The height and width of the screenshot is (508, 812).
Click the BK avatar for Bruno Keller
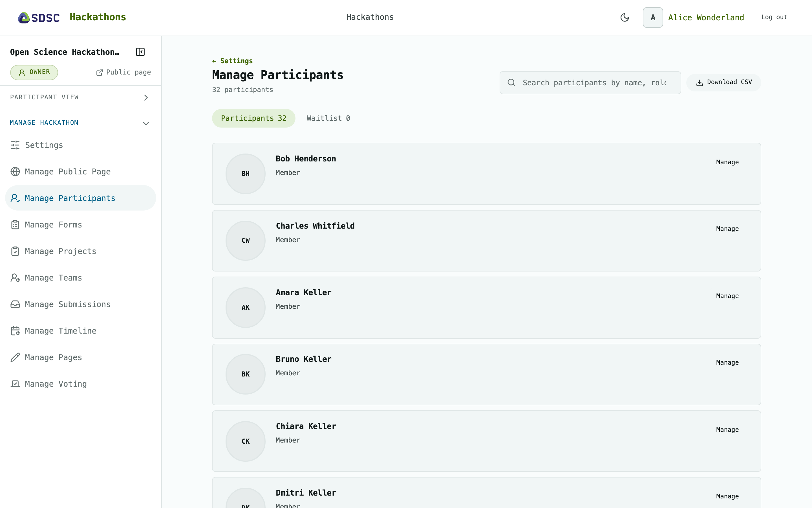click(x=245, y=374)
